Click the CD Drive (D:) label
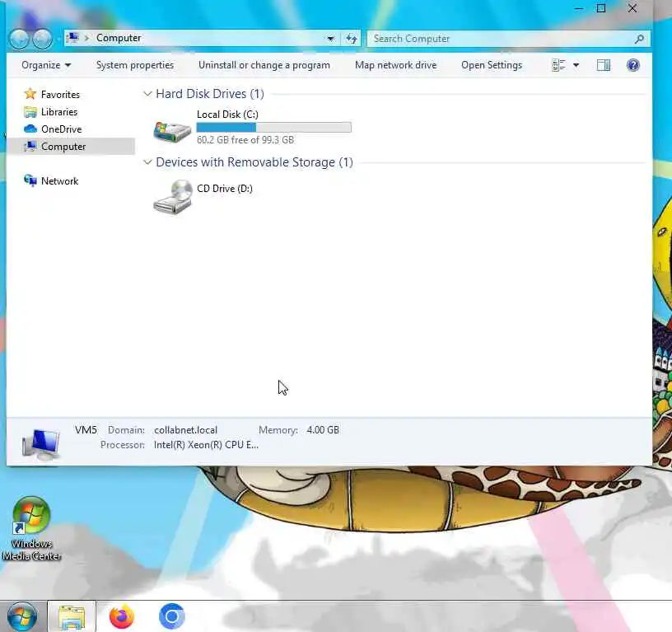Screen dimensions: 672x632 click(225, 189)
